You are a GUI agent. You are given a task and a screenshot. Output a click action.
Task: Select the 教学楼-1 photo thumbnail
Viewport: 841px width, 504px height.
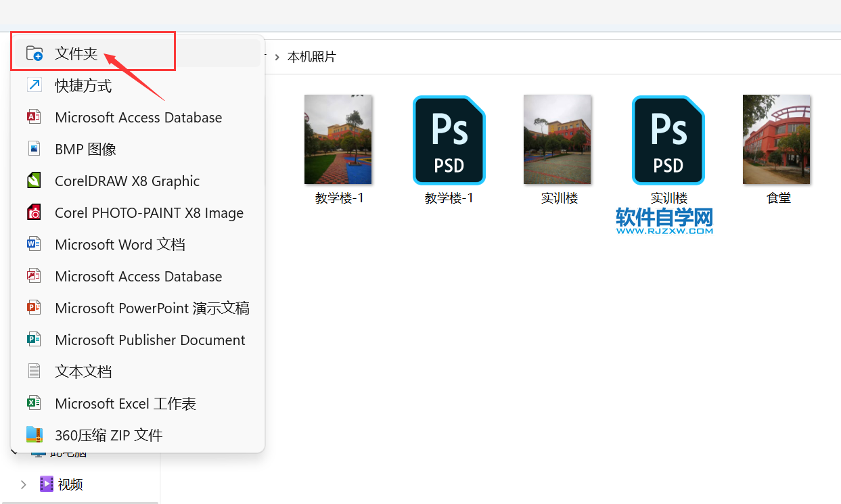(338, 140)
